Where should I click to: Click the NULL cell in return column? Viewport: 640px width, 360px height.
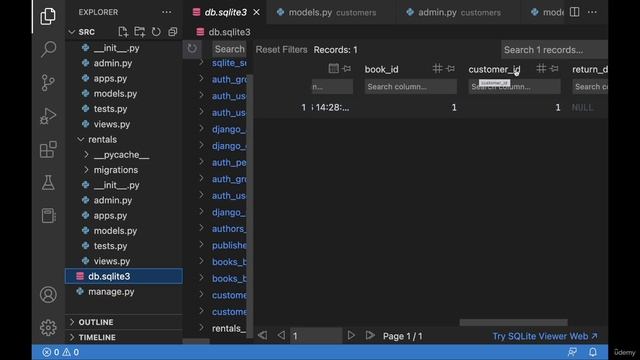(x=582, y=107)
